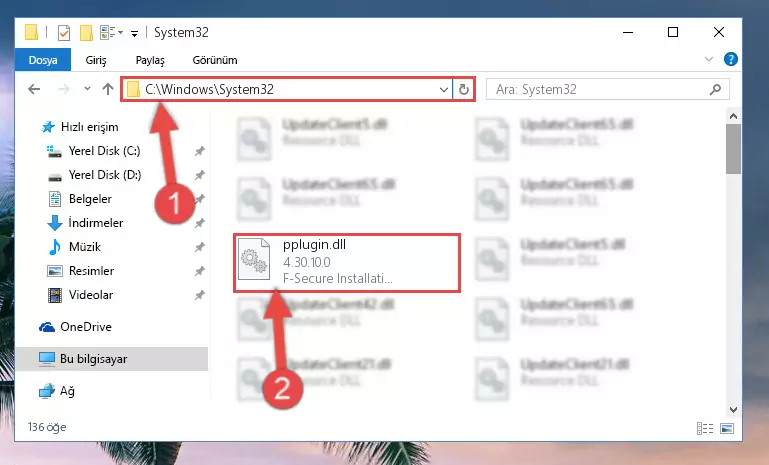Unpin Belgeler from quick access

coord(200,199)
